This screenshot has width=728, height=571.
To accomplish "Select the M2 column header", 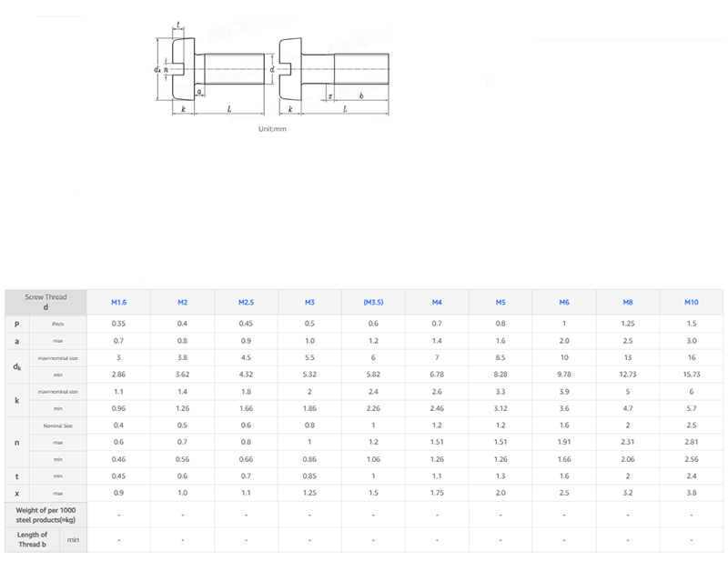I will click(x=182, y=302).
